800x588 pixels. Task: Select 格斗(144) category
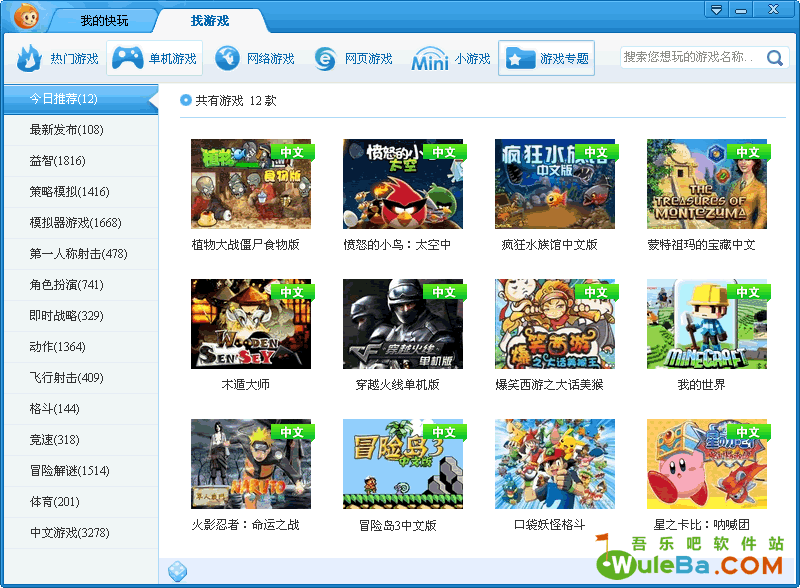coord(81,409)
